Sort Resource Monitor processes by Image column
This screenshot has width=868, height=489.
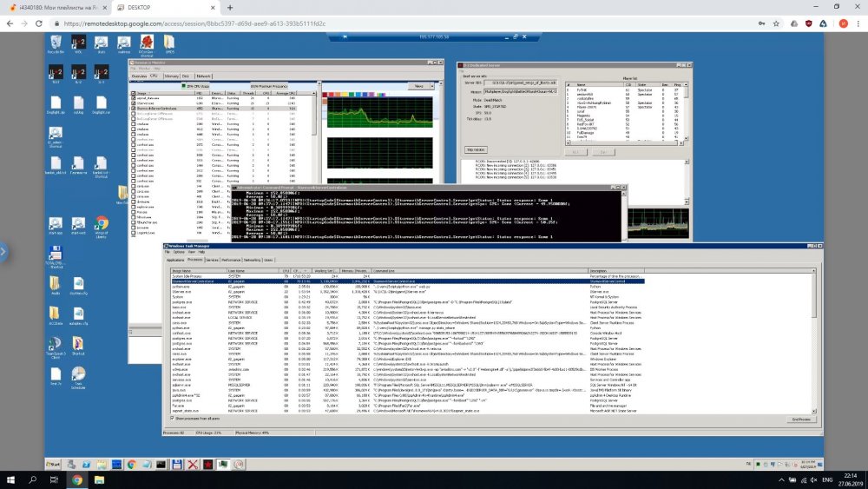click(164, 93)
